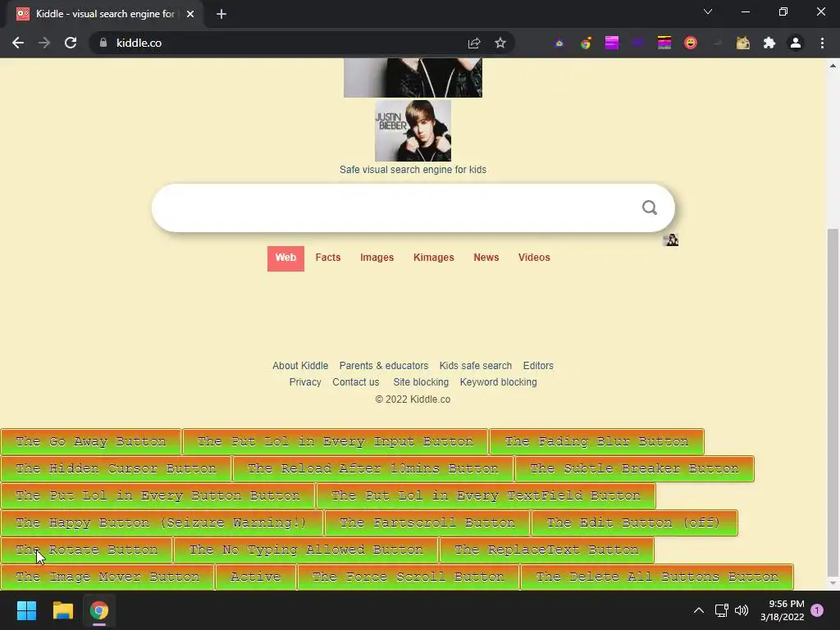Screen dimensions: 840x630
Task: Show hidden system tray icons
Action: 699,610
